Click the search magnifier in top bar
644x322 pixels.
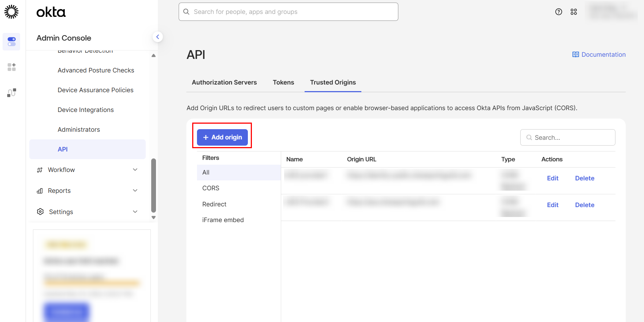(x=186, y=12)
